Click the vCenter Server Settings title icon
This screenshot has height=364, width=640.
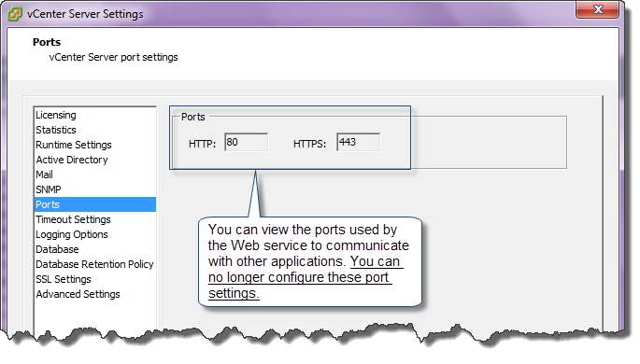pos(15,14)
